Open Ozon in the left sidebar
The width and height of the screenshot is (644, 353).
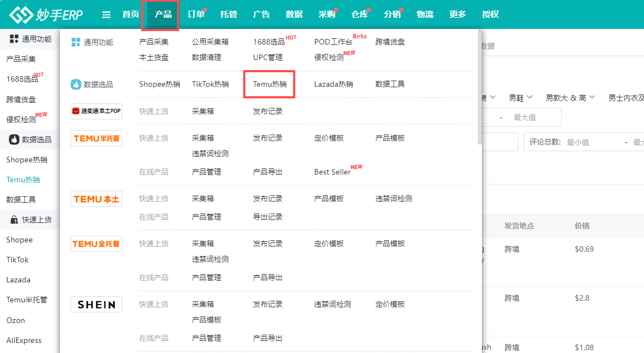coord(16,321)
